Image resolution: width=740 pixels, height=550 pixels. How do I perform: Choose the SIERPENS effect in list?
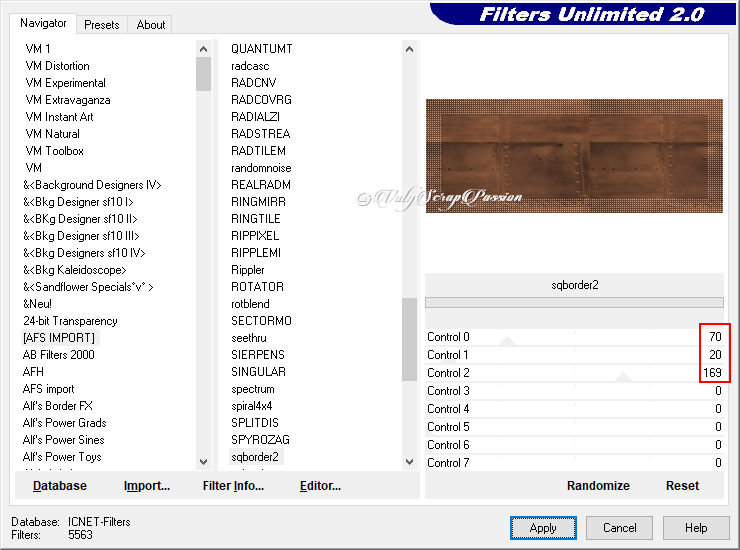click(x=258, y=355)
